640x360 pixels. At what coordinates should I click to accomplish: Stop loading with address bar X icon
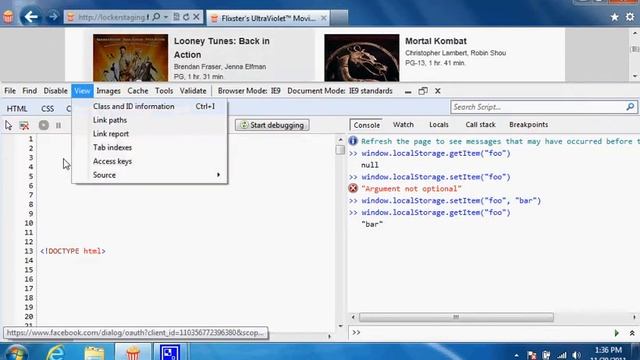[196, 17]
